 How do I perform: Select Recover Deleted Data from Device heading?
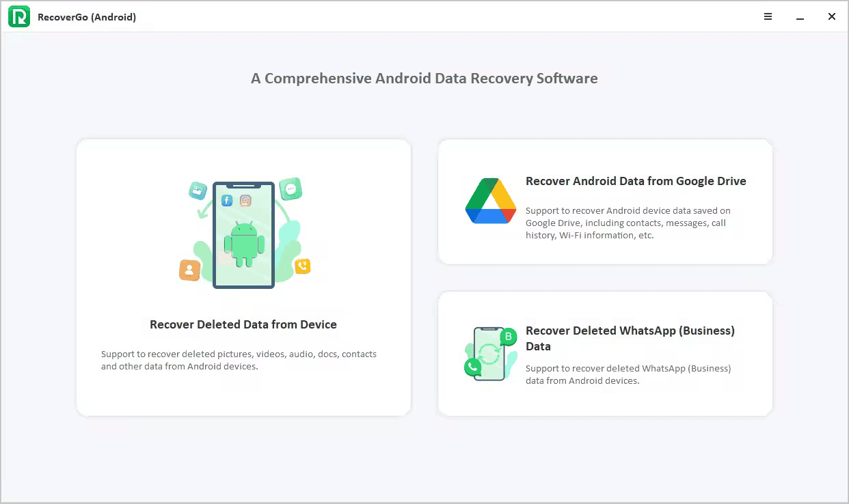(x=243, y=324)
